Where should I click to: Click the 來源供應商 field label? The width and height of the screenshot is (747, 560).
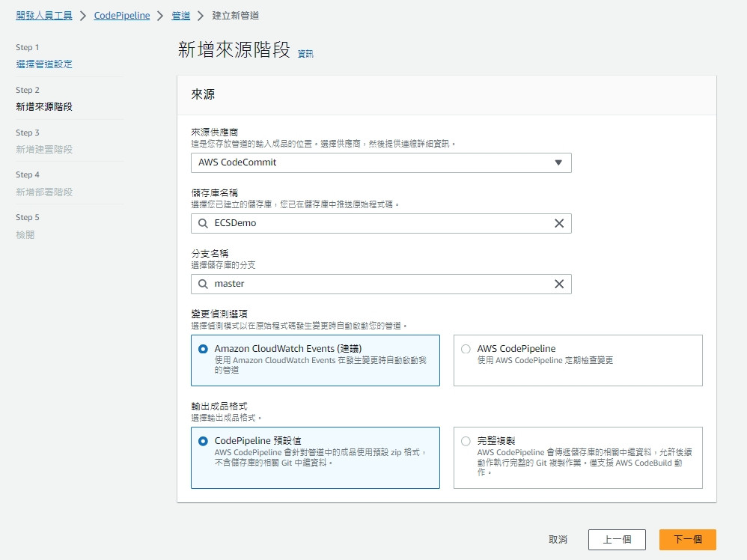tap(214, 133)
